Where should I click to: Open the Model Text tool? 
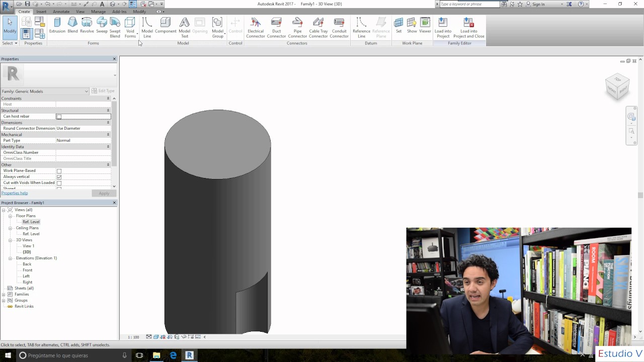tap(185, 27)
